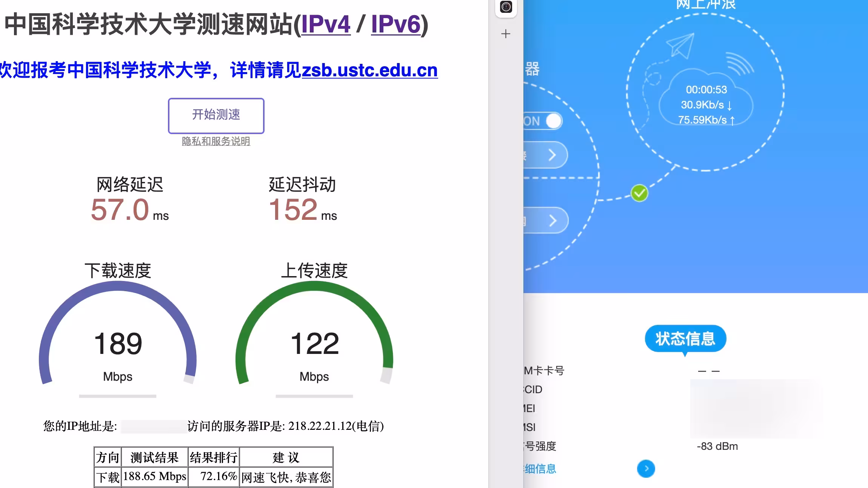Click the paper plane icon
This screenshot has height=488, width=868.
click(x=680, y=46)
